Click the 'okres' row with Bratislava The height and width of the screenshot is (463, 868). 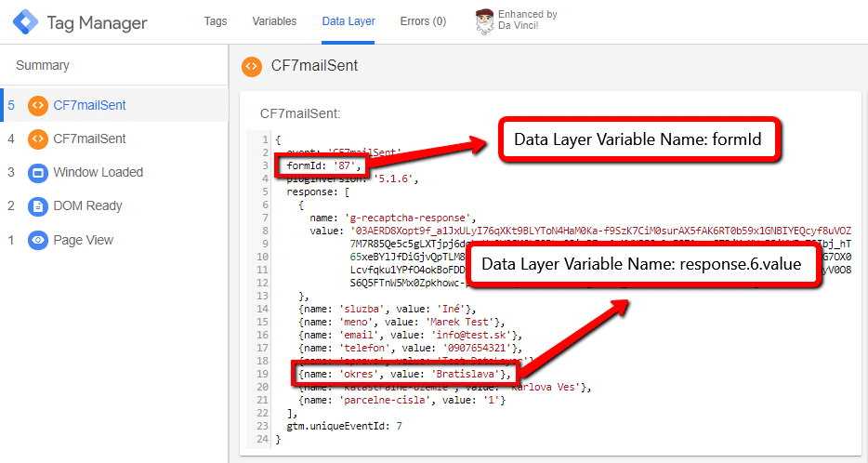[x=404, y=374]
